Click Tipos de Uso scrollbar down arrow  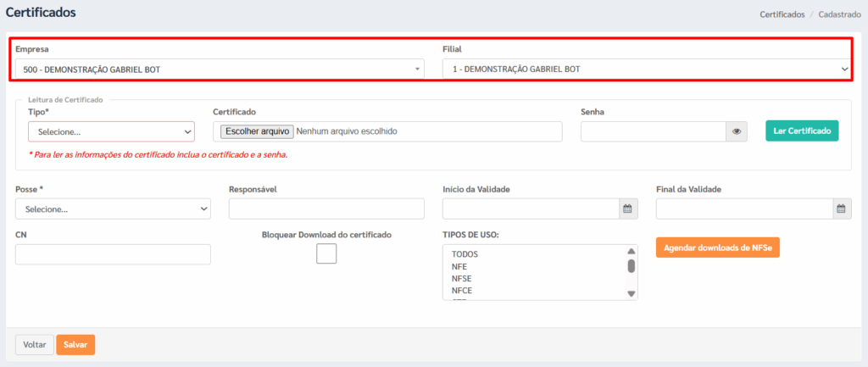[631, 293]
